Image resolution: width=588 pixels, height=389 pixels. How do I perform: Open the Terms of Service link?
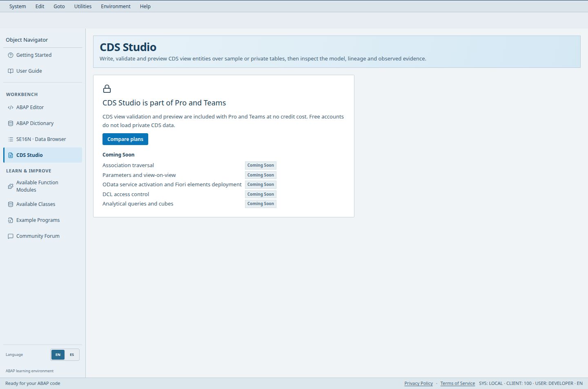(x=458, y=383)
